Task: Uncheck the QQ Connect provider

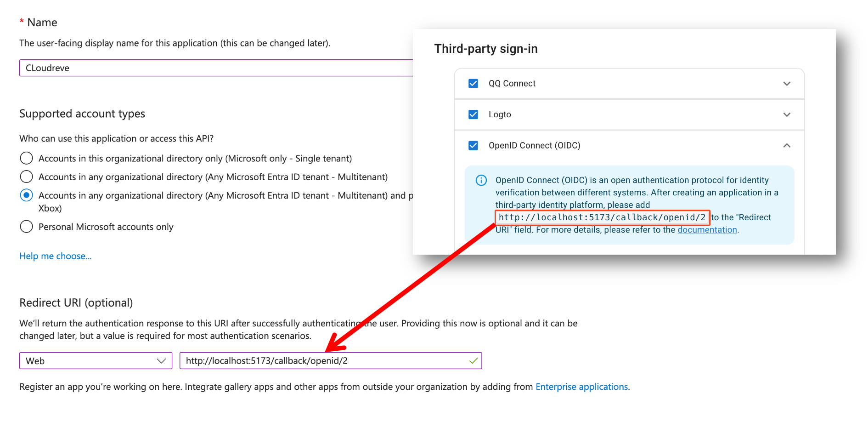Action: tap(473, 83)
